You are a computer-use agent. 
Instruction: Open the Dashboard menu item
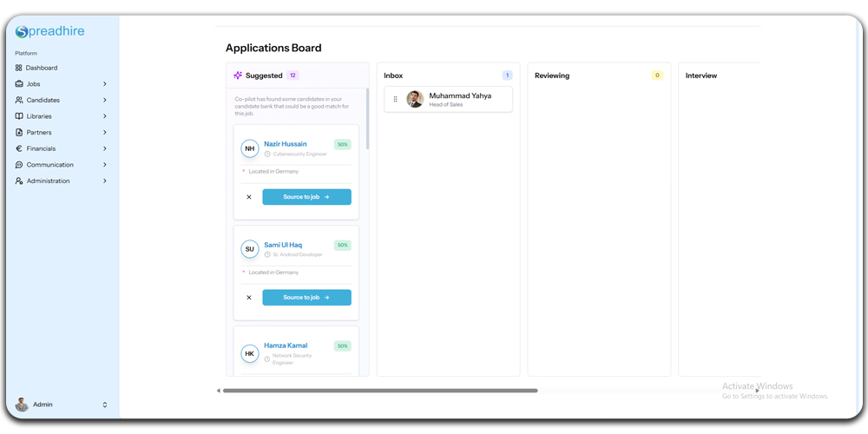(x=42, y=68)
